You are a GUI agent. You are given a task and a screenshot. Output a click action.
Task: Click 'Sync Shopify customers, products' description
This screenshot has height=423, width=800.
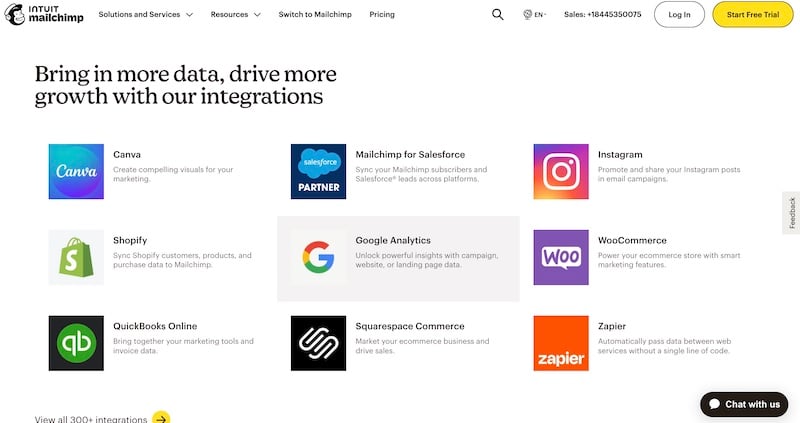182,260
